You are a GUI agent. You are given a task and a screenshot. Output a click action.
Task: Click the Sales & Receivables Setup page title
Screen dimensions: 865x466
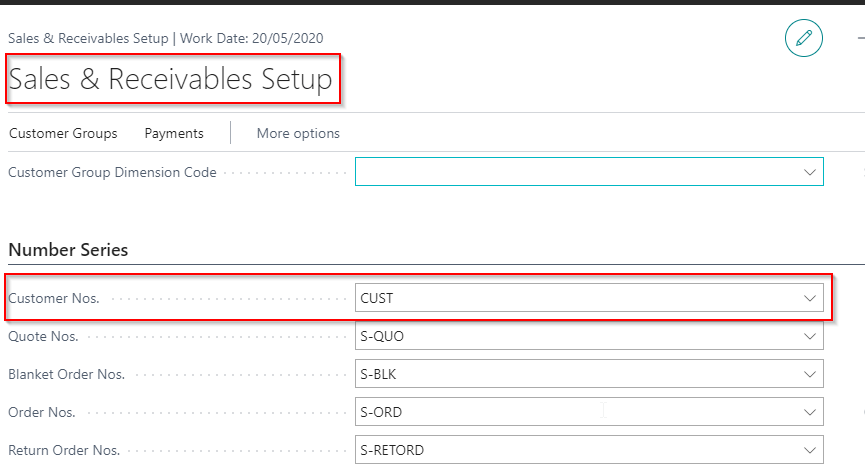pos(170,80)
